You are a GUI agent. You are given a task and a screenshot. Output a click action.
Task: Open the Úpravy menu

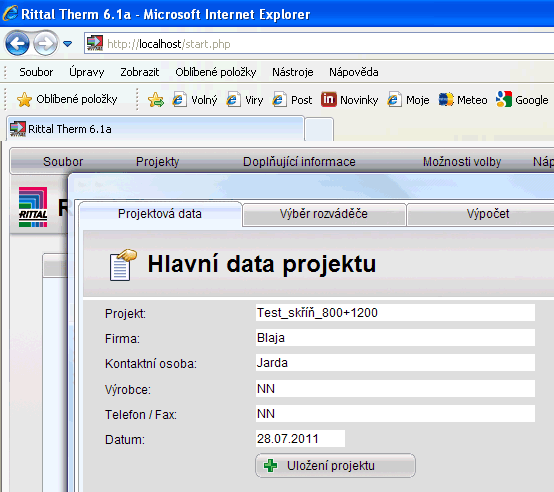click(87, 72)
